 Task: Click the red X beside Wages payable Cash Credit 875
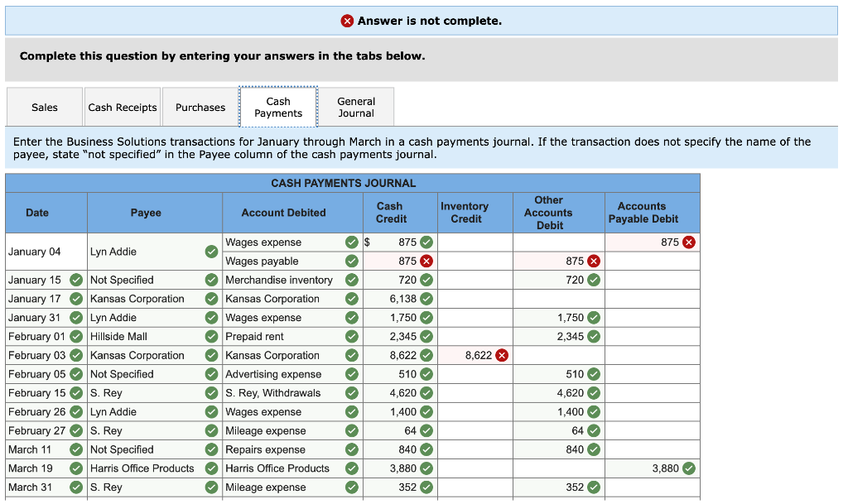pyautogui.click(x=426, y=261)
